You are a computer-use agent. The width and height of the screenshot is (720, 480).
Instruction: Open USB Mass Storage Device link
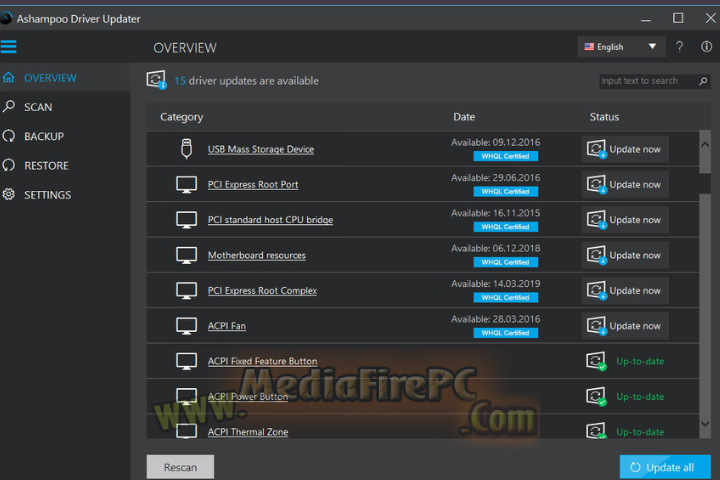pyautogui.click(x=261, y=149)
